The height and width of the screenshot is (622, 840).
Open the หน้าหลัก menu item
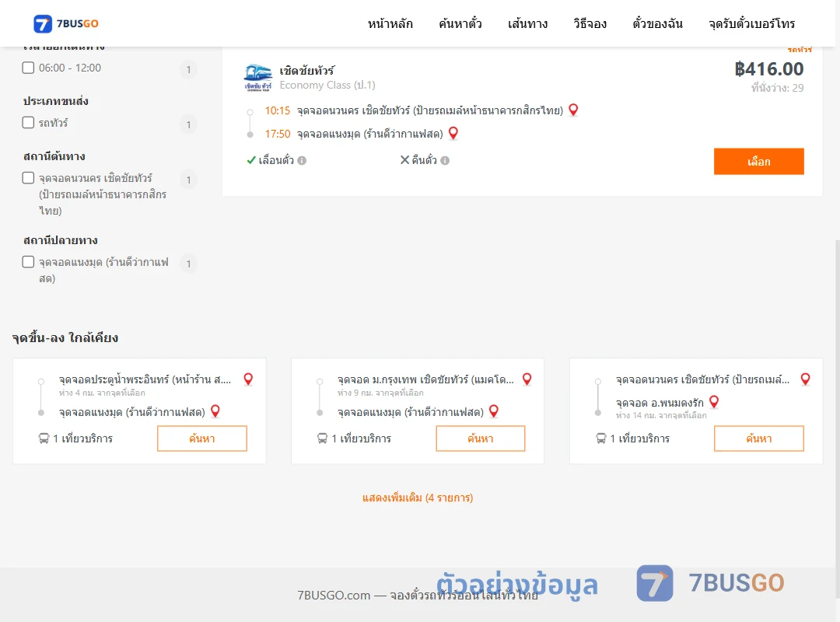[390, 23]
